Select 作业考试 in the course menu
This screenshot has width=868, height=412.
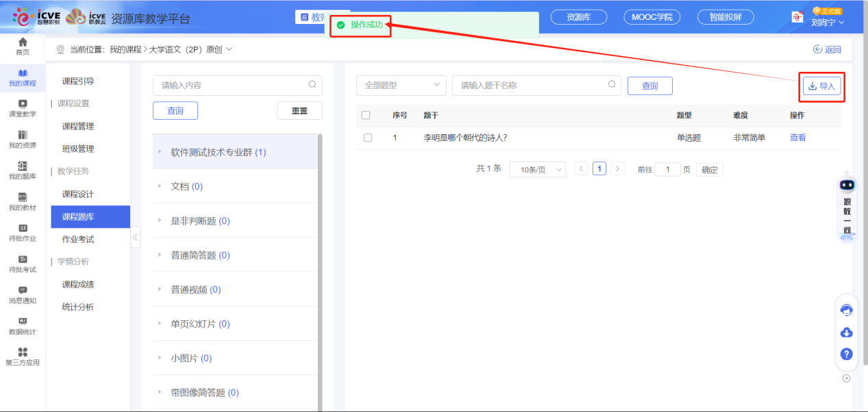pos(78,240)
